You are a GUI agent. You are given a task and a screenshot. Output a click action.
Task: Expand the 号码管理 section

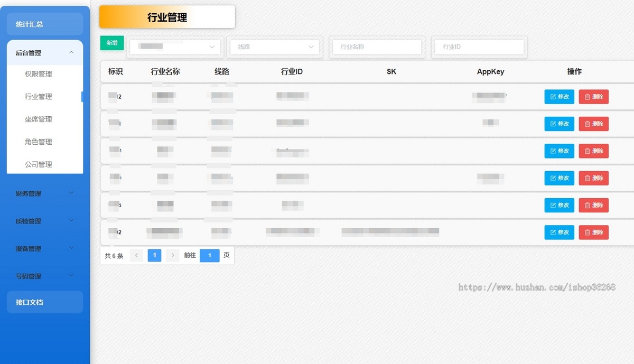(45, 276)
